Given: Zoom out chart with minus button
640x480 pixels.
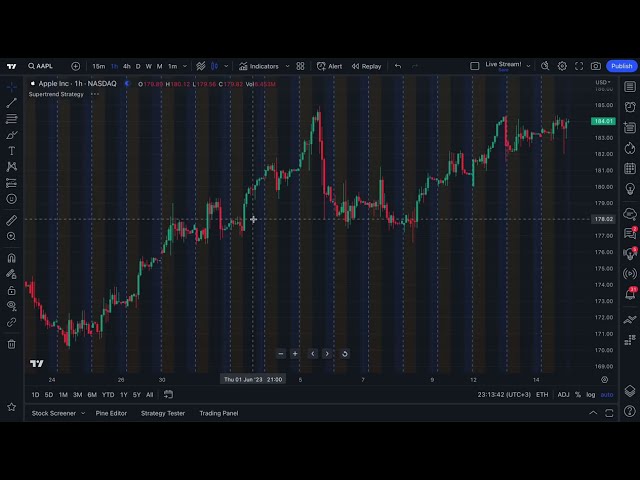Looking at the screenshot, I should 280,354.
